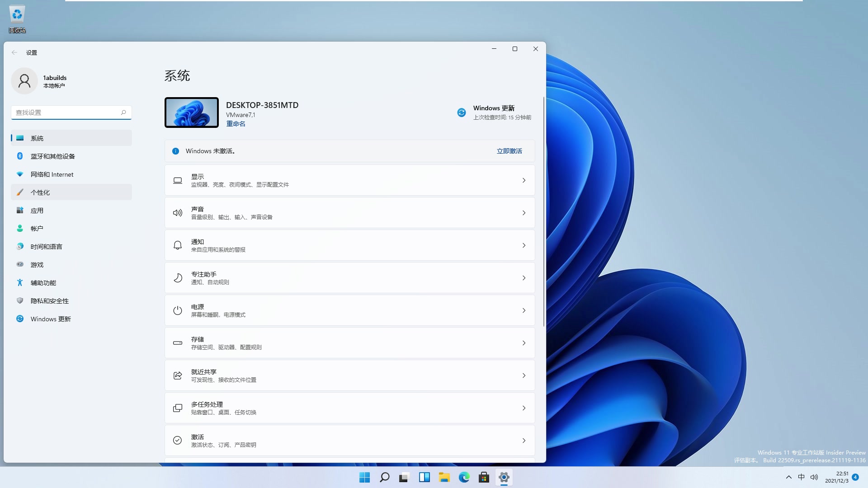The height and width of the screenshot is (488, 868).
Task: Open the Recycle Bin desktop icon
Action: (x=17, y=19)
